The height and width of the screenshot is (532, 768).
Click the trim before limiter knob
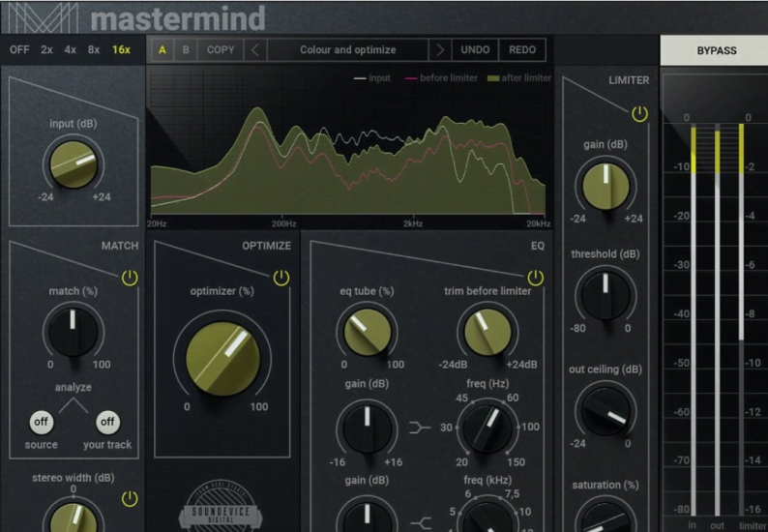pos(487,333)
